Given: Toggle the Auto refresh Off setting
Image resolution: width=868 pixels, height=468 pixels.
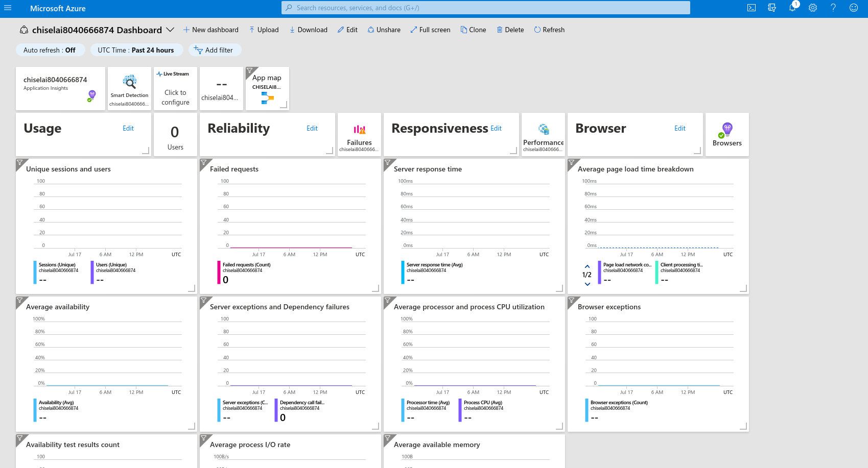Looking at the screenshot, I should click(x=49, y=50).
